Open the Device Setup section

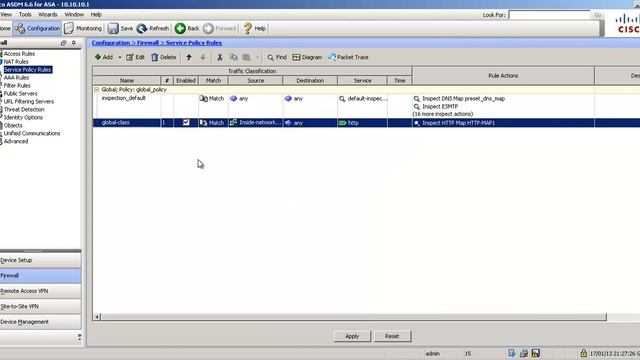[40, 260]
